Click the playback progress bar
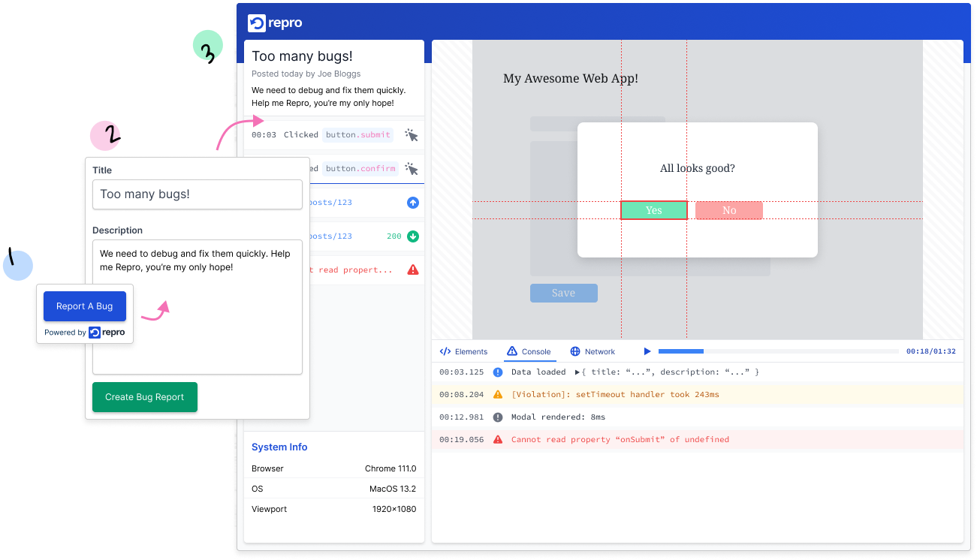Image resolution: width=977 pixels, height=560 pixels. 778,351
